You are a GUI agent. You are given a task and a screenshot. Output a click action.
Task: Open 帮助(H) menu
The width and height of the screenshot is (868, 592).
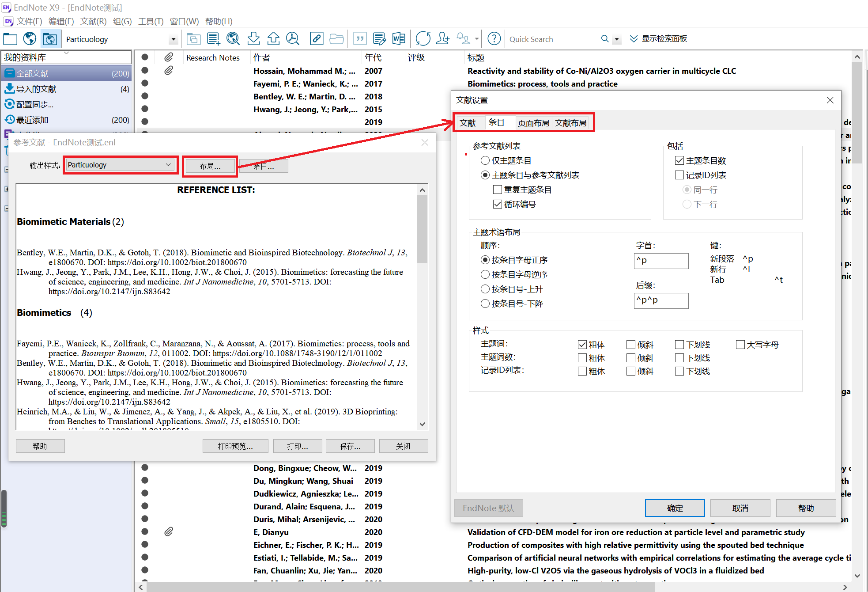click(219, 21)
